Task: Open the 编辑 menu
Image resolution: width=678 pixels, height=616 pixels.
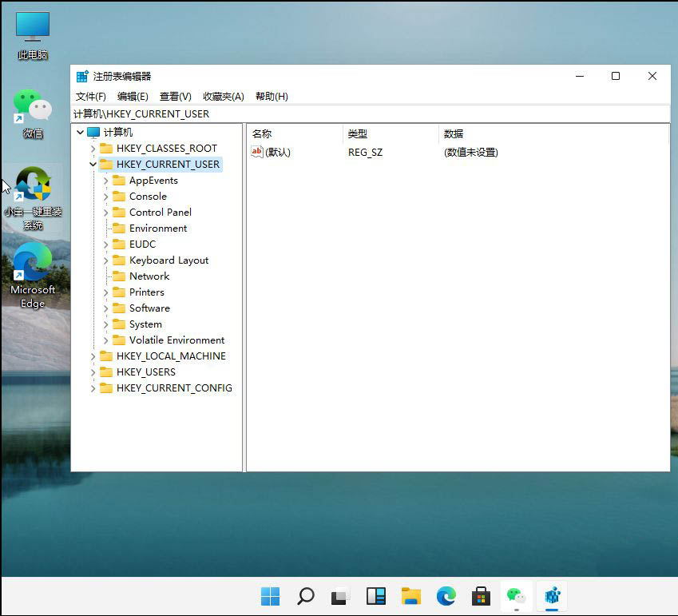Action: coord(132,96)
